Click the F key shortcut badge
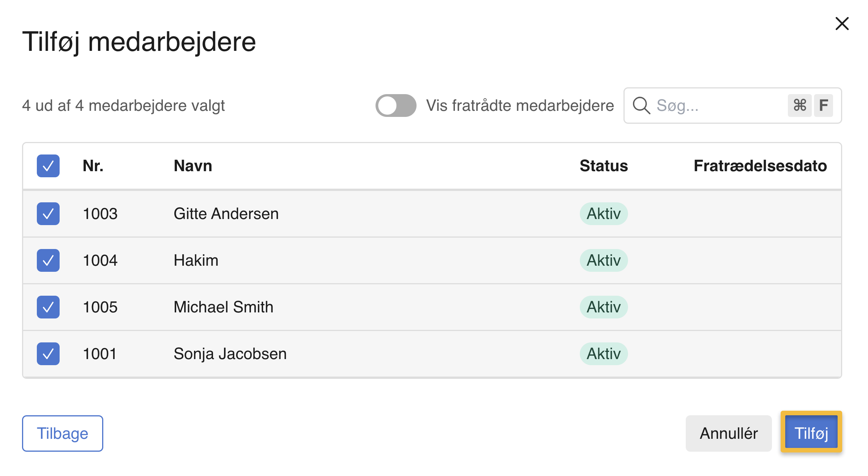The height and width of the screenshot is (476, 868). [x=823, y=106]
